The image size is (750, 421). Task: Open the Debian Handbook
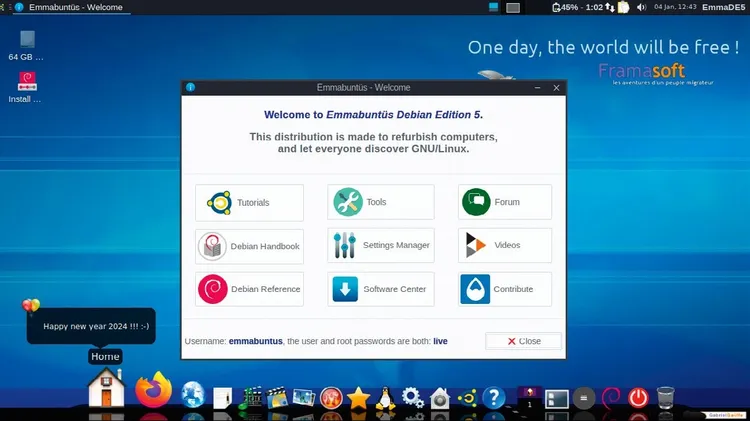coord(249,246)
